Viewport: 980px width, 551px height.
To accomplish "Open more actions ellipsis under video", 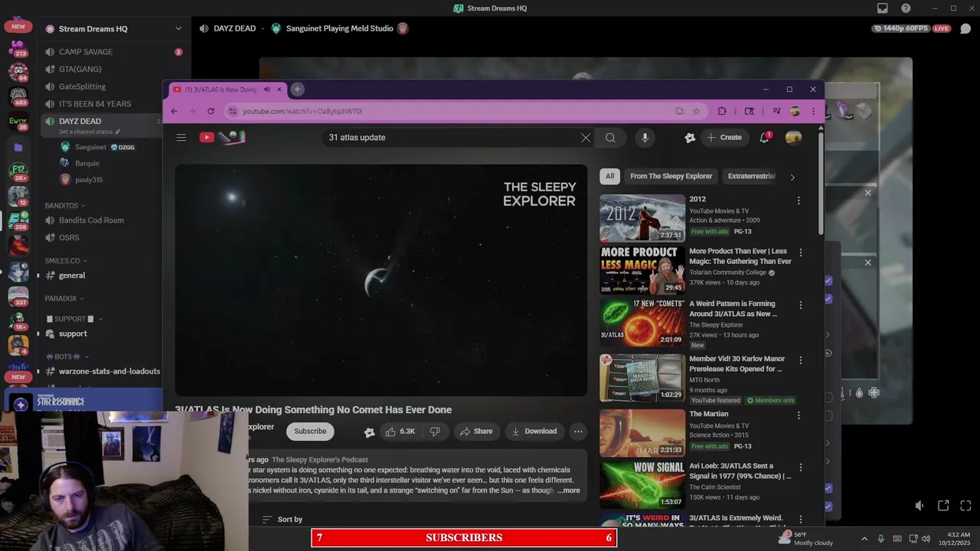I will 578,432.
